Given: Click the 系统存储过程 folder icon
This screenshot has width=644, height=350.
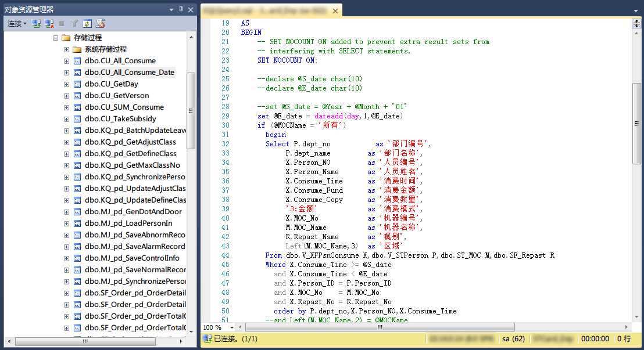Looking at the screenshot, I should (x=77, y=49).
